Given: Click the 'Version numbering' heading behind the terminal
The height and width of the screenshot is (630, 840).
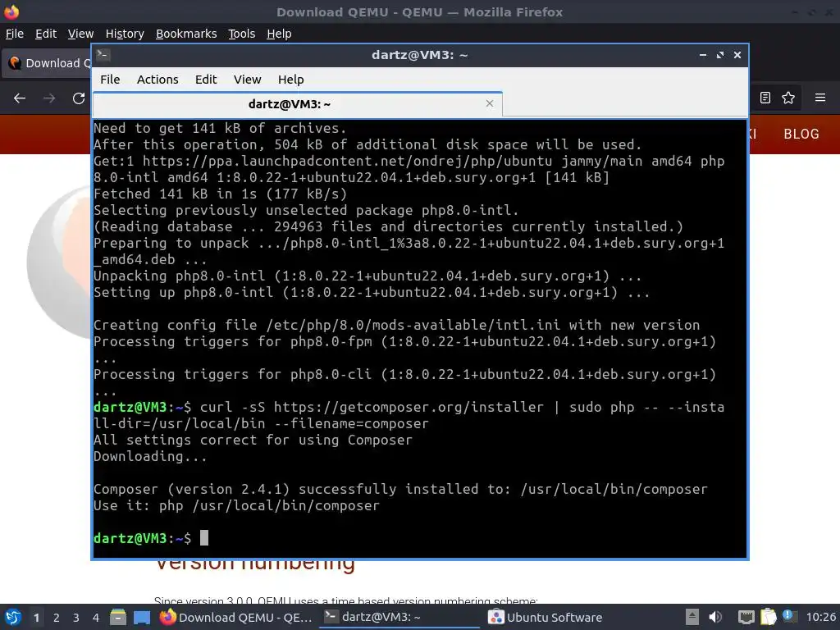Looking at the screenshot, I should [x=255, y=566].
